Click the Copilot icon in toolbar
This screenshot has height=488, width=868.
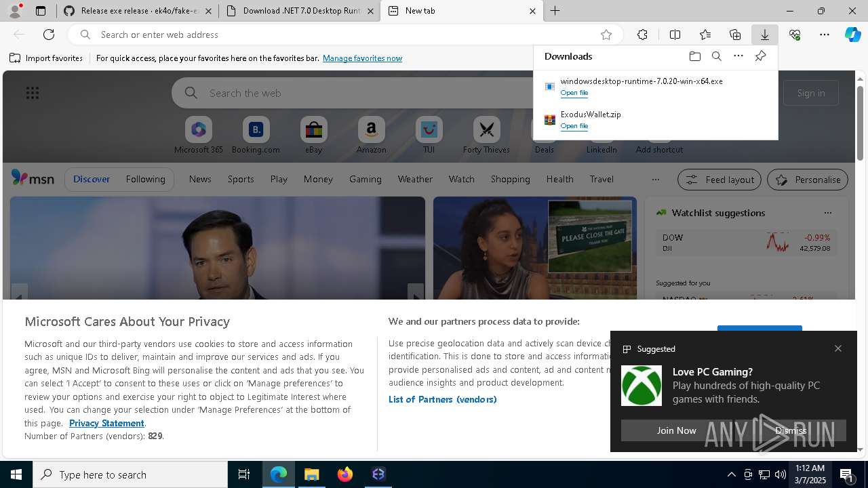point(852,35)
